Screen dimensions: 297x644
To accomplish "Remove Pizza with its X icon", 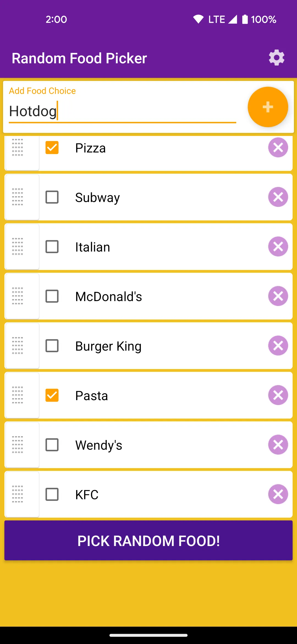I will point(278,148).
